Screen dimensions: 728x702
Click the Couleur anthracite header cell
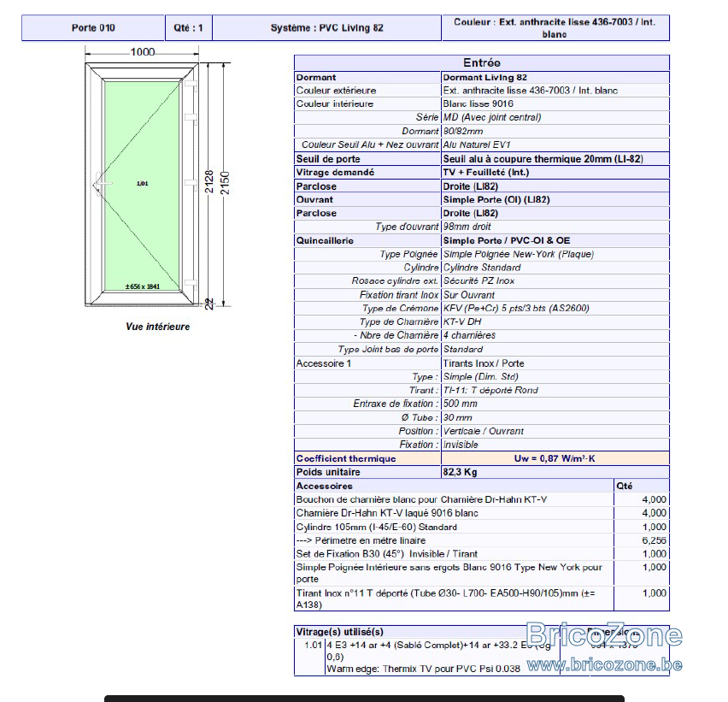(555, 28)
